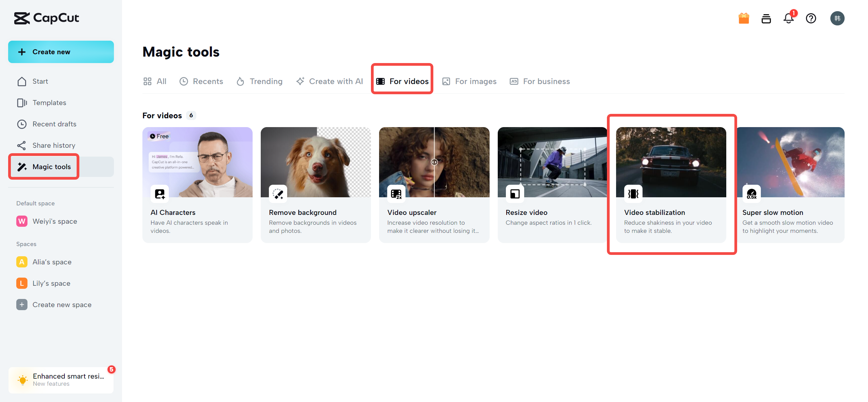Click the notifications bell icon
This screenshot has width=868, height=402.
coord(788,18)
